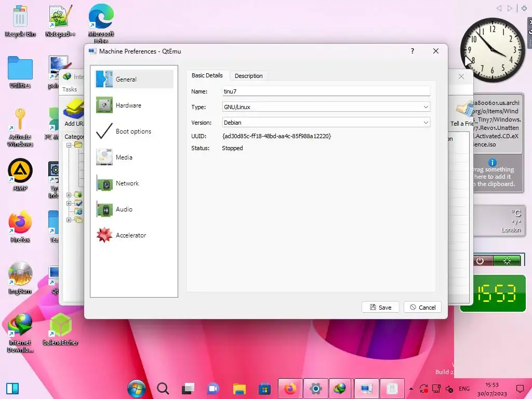Open the Utilities folder on desktop
532x399 pixels.
[x=20, y=72]
